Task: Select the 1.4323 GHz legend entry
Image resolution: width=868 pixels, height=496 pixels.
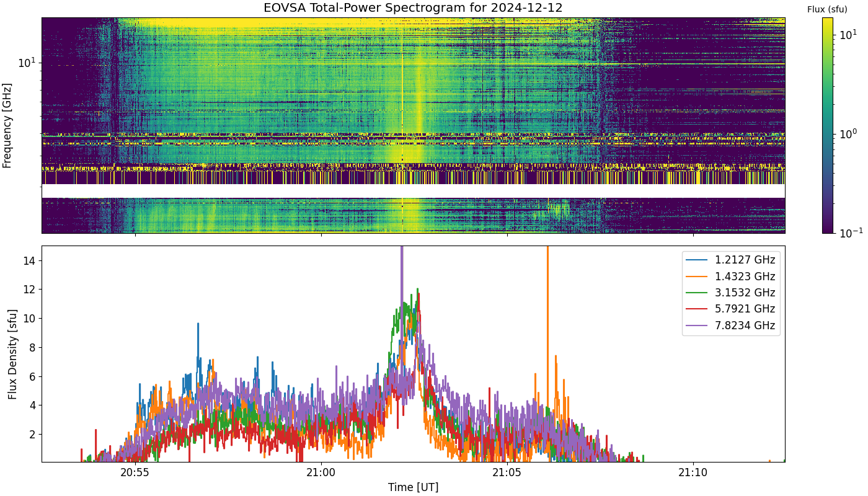Action: tap(731, 277)
